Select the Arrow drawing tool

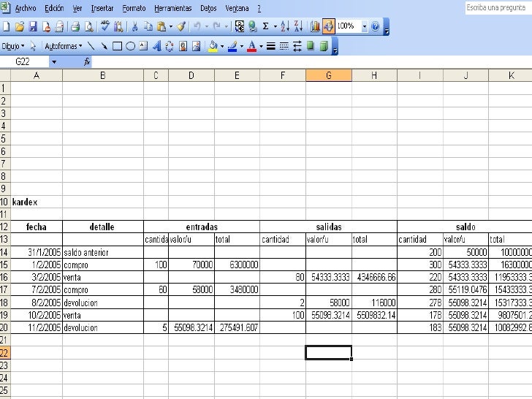[104, 46]
